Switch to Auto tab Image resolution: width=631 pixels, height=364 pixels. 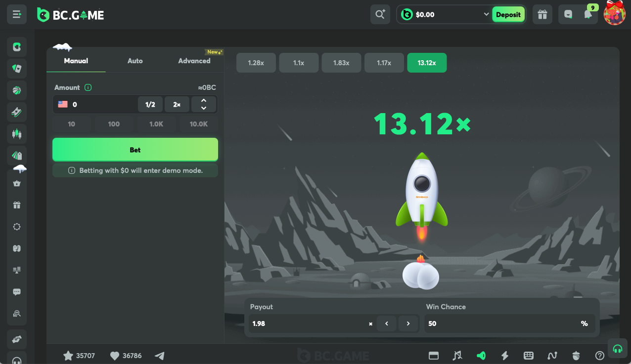[x=135, y=61]
